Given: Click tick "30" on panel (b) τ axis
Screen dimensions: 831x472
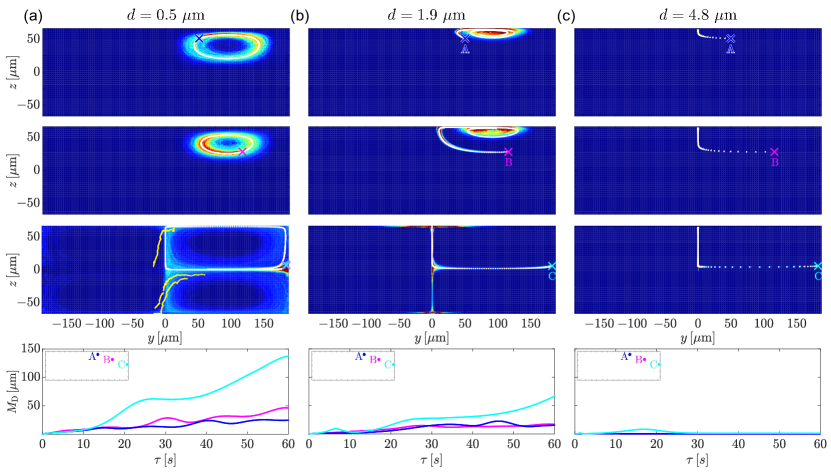Looking at the screenshot, I should click(431, 444).
